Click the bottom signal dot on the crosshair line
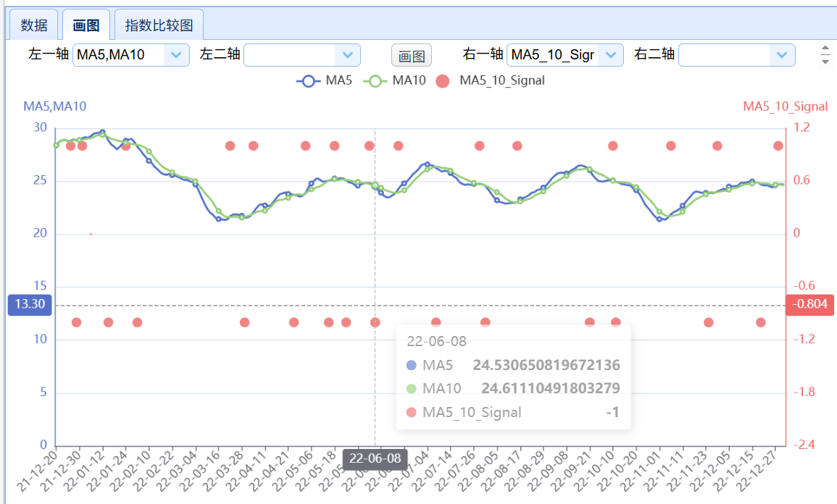The image size is (837, 504). coord(375,322)
